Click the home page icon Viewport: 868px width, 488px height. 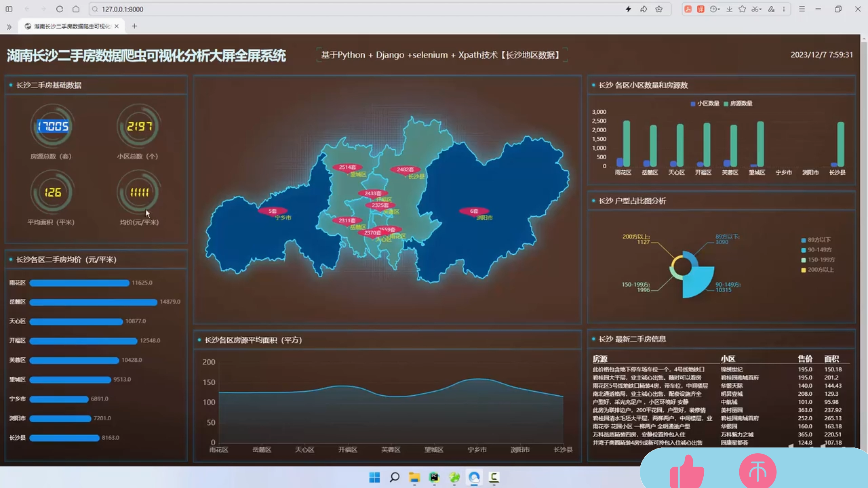click(76, 9)
